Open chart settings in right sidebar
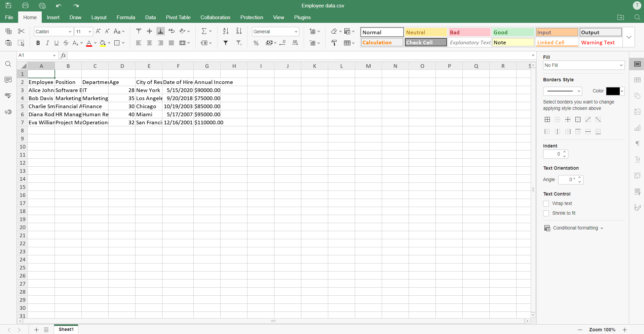644x334 pixels. (637, 128)
